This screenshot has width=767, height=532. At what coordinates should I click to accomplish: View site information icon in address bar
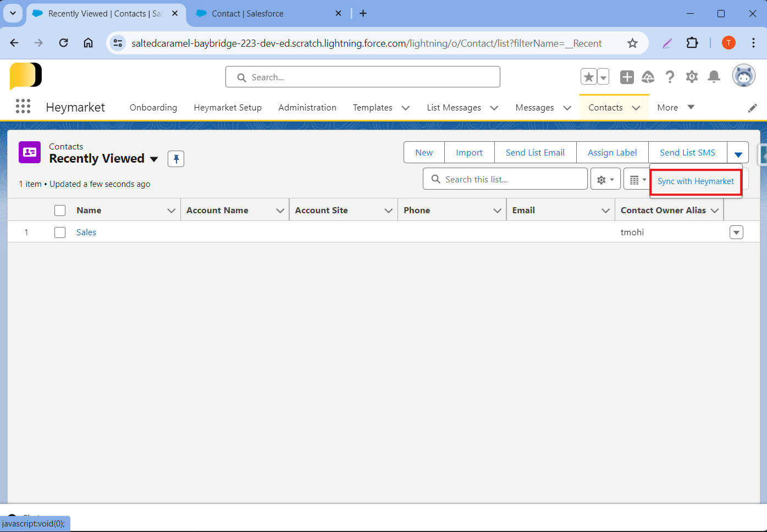point(118,43)
